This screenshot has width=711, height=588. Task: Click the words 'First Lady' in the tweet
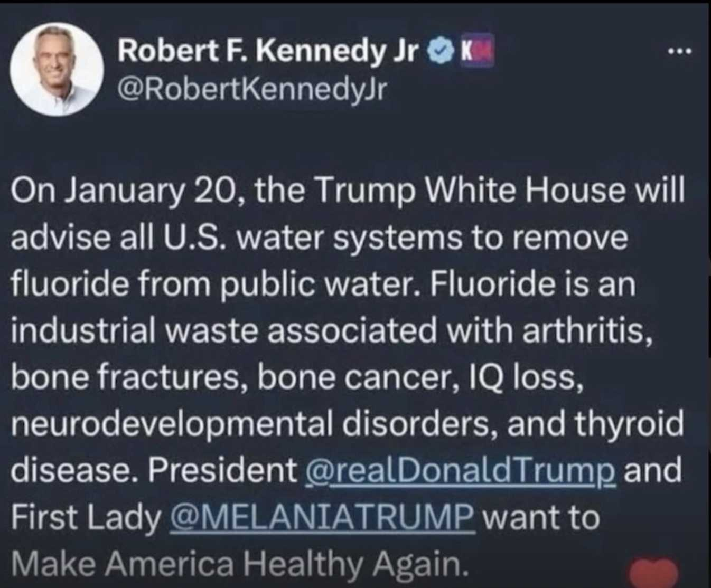[86, 517]
